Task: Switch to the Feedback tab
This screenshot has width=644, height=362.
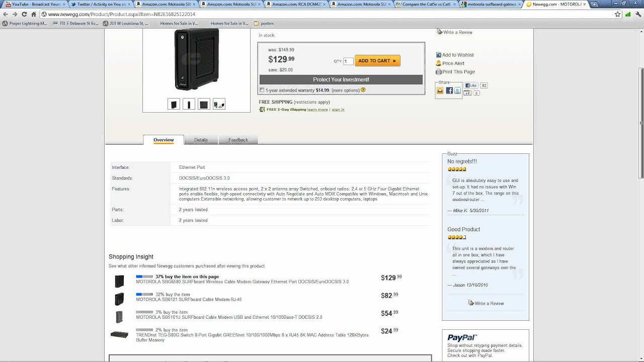Action: pyautogui.click(x=238, y=140)
